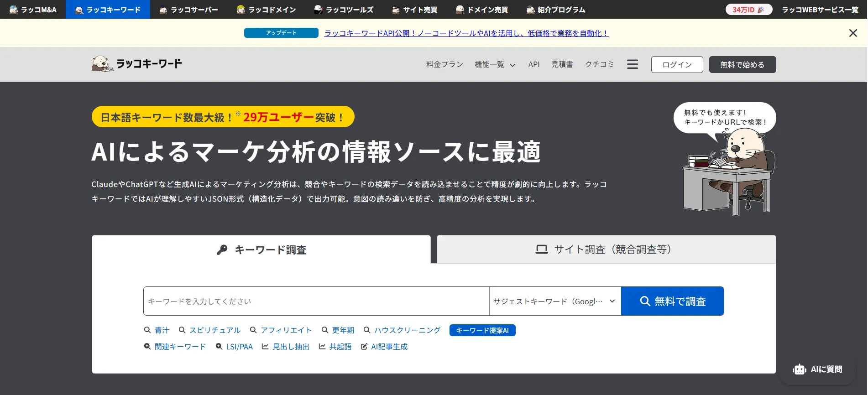Select ラッコキーワード top bar tab
The image size is (868, 395).
[108, 9]
